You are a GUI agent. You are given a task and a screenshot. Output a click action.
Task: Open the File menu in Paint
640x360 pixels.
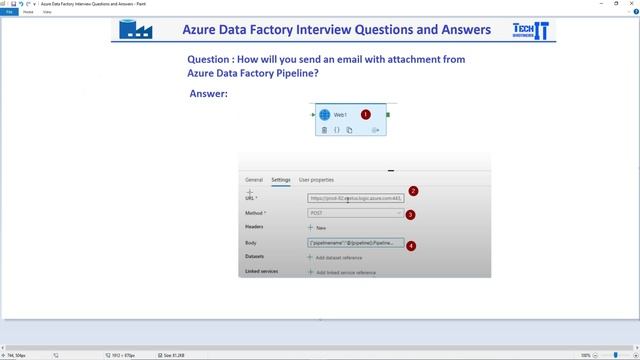coord(9,12)
